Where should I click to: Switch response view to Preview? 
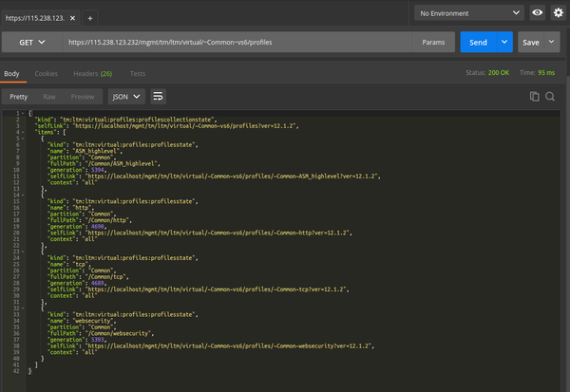coord(83,96)
